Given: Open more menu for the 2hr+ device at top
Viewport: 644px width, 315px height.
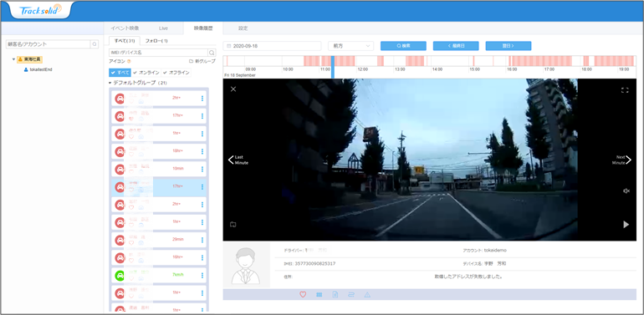Looking at the screenshot, I should (202, 98).
